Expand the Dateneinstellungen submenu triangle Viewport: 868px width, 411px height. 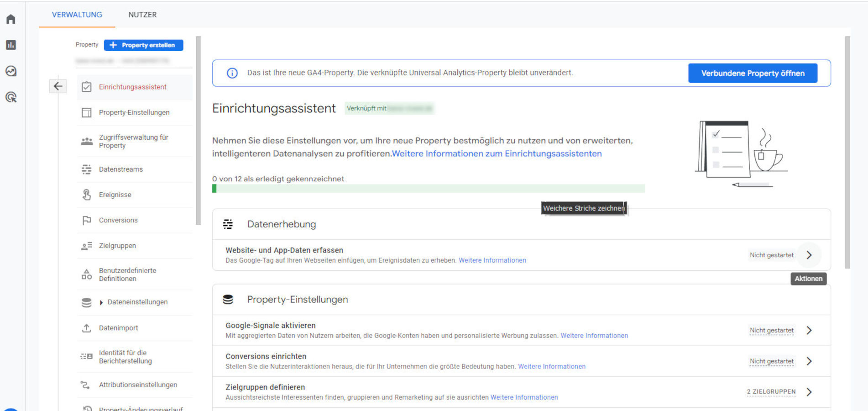click(101, 302)
